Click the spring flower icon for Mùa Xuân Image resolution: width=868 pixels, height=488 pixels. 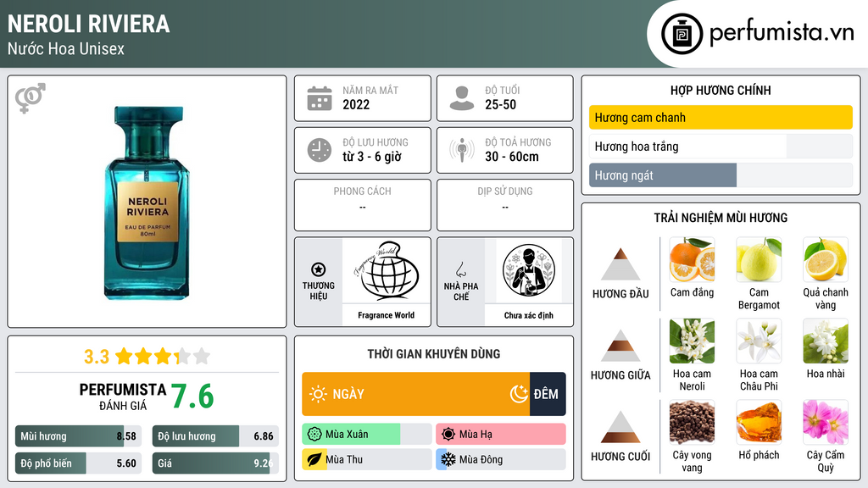click(x=314, y=435)
